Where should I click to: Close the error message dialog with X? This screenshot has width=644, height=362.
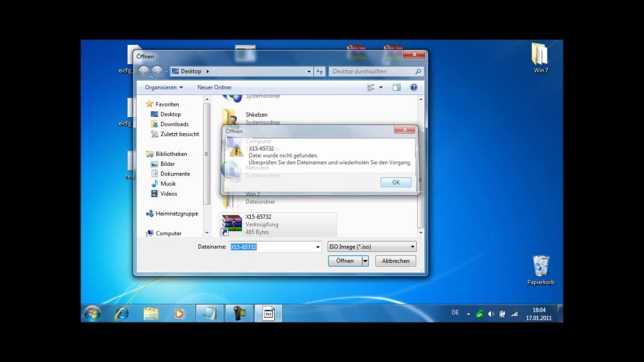[405, 130]
